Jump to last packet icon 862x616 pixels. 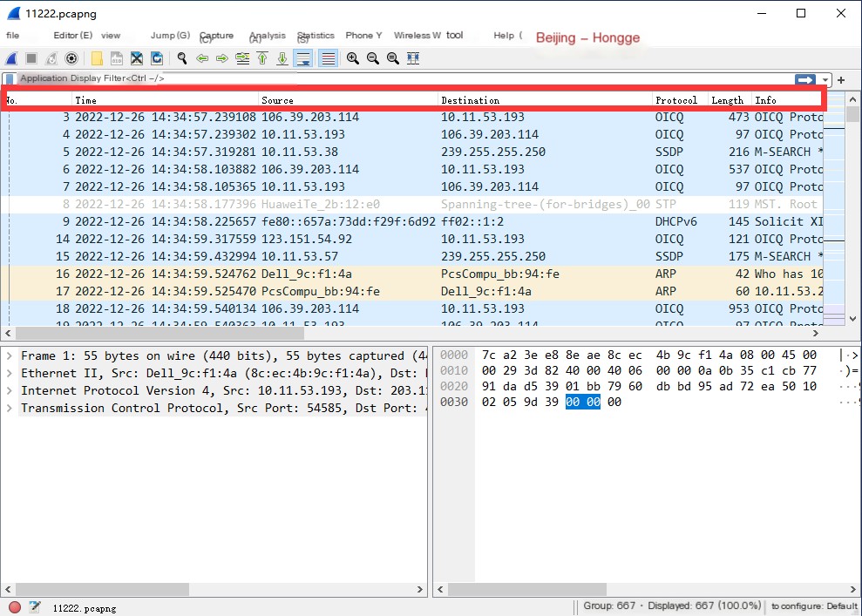[282, 58]
